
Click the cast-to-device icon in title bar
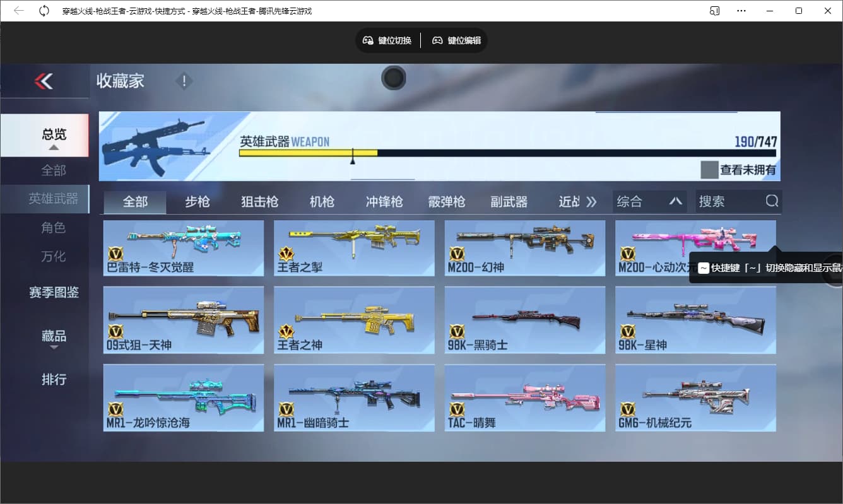click(x=714, y=11)
